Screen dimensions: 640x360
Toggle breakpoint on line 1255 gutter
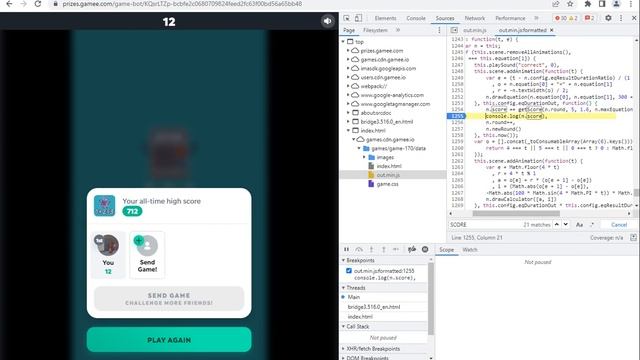point(456,116)
